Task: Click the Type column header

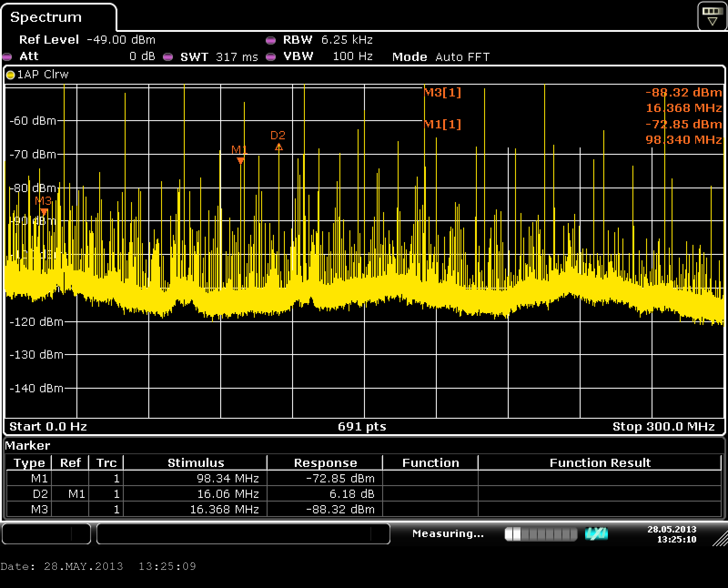Action: coord(29,463)
